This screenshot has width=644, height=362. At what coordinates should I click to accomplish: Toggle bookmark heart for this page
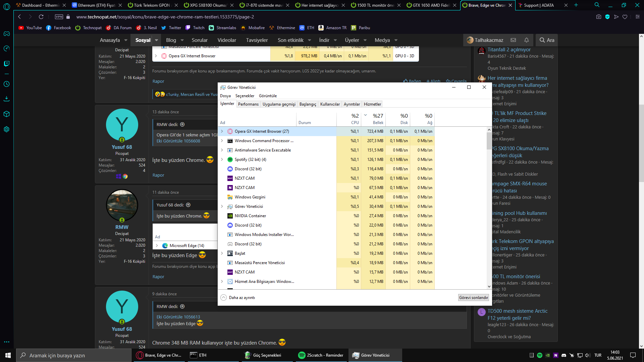[x=625, y=17]
